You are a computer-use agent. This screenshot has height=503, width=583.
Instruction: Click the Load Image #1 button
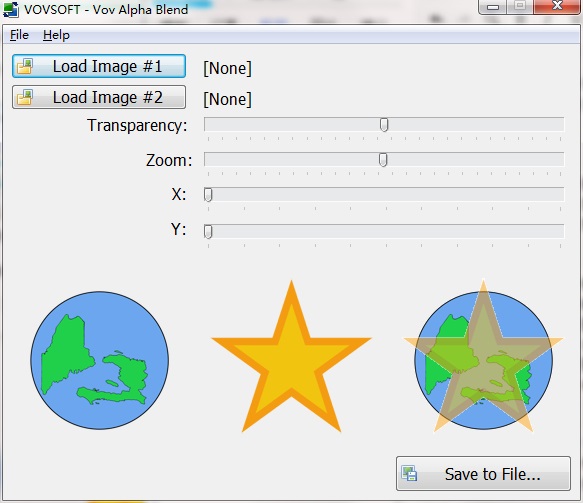[x=99, y=66]
